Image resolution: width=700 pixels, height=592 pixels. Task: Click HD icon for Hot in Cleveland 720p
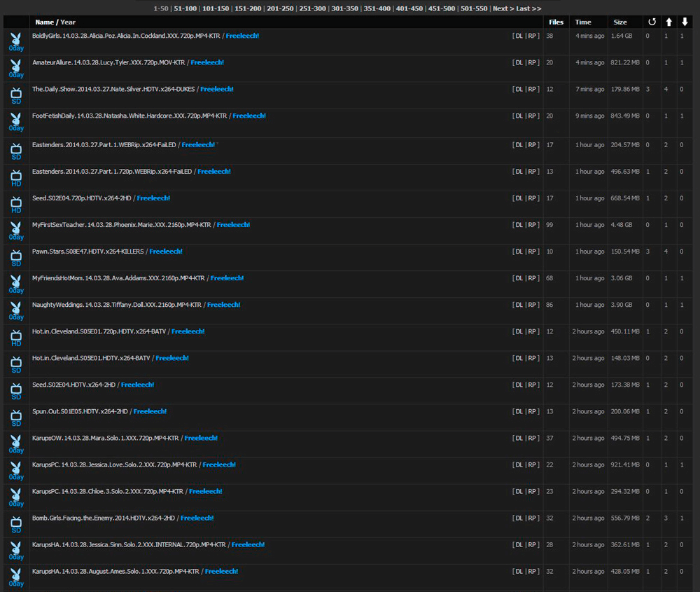[x=16, y=338]
